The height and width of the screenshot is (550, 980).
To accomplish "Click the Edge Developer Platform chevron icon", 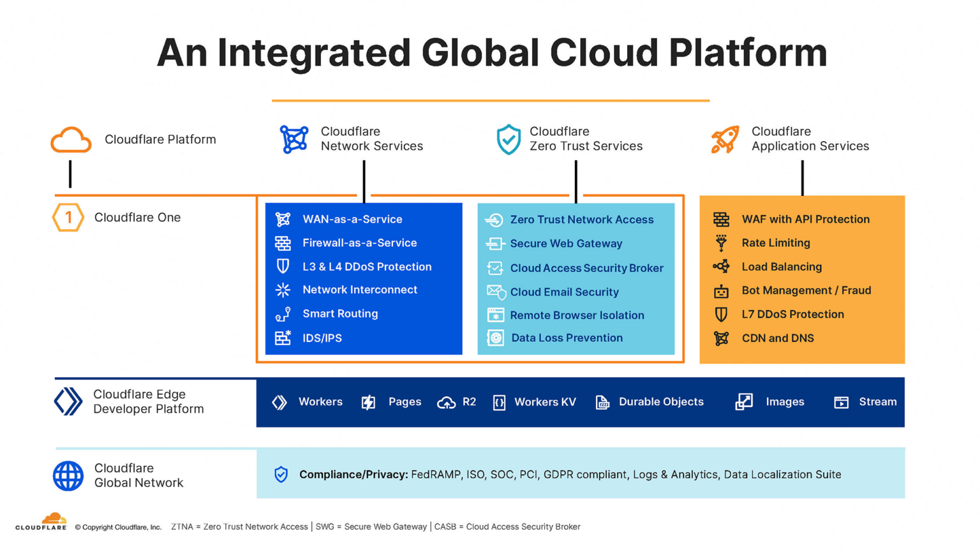I will (68, 401).
